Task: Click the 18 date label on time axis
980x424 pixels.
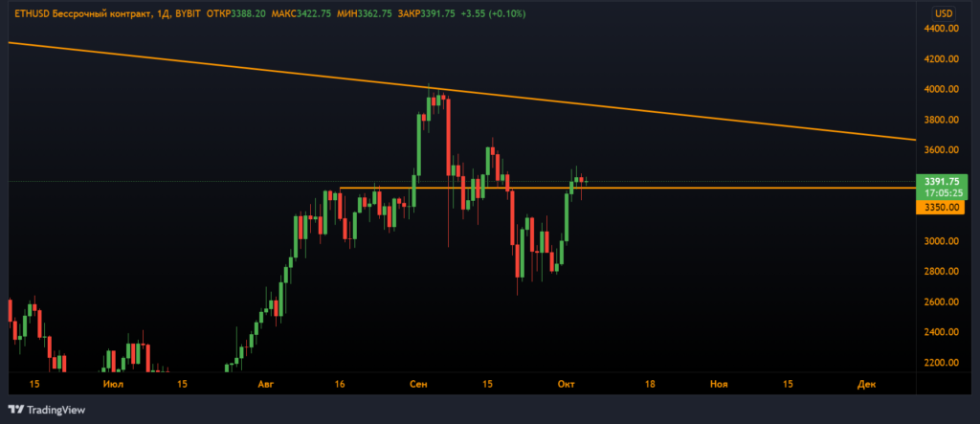Action: point(650,385)
